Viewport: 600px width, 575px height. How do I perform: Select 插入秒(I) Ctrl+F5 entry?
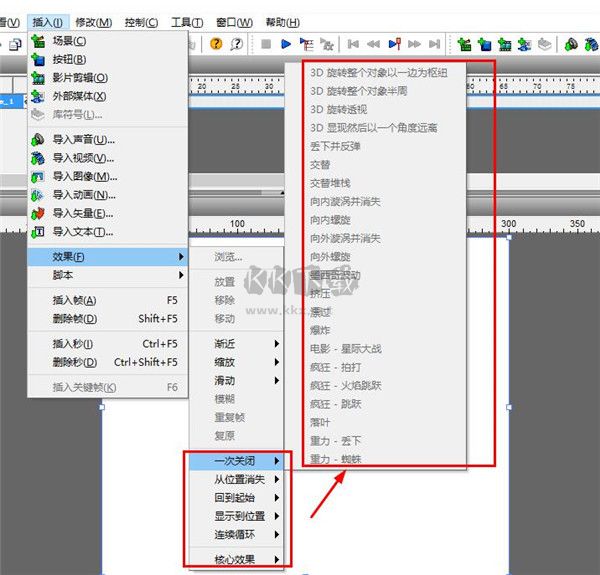[108, 344]
